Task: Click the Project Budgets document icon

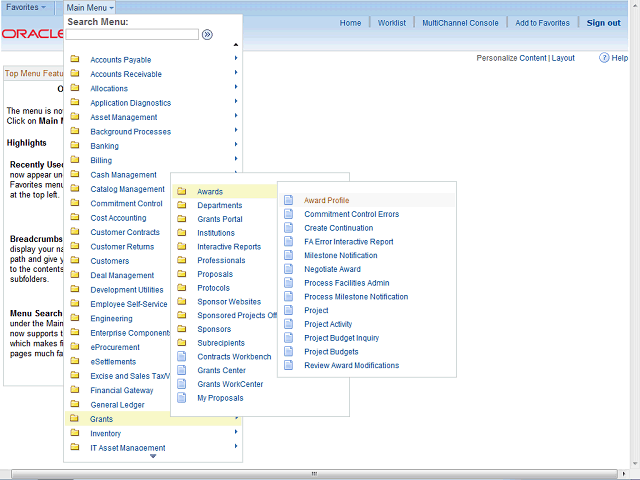Action: pyautogui.click(x=289, y=352)
